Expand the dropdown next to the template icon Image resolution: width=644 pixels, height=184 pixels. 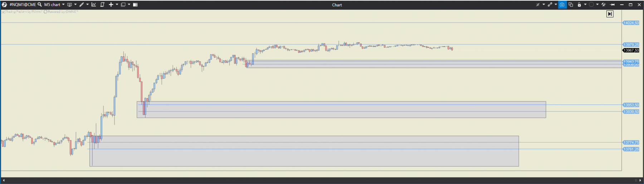[x=75, y=5]
